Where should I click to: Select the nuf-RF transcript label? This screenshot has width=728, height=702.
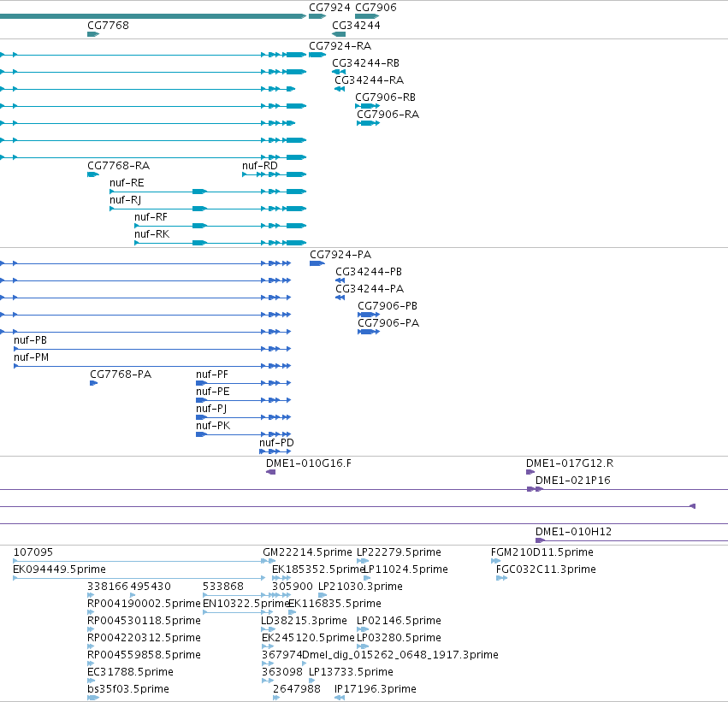(x=151, y=217)
